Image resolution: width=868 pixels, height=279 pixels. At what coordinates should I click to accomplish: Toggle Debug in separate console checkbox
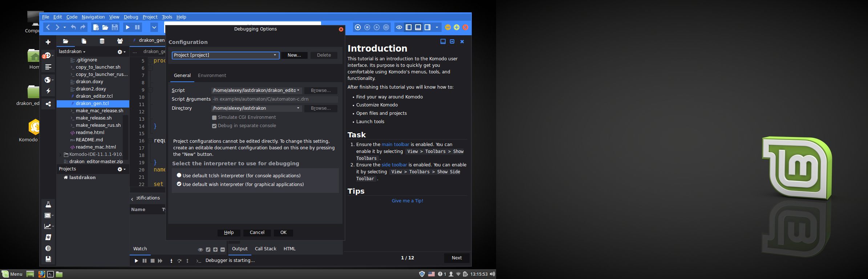click(214, 126)
